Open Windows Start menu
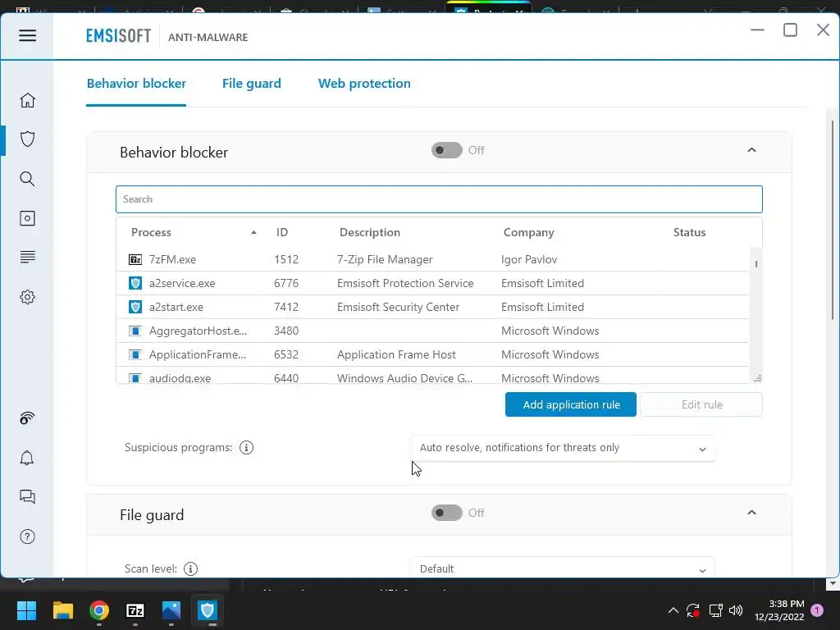The width and height of the screenshot is (840, 630). pos(26,610)
